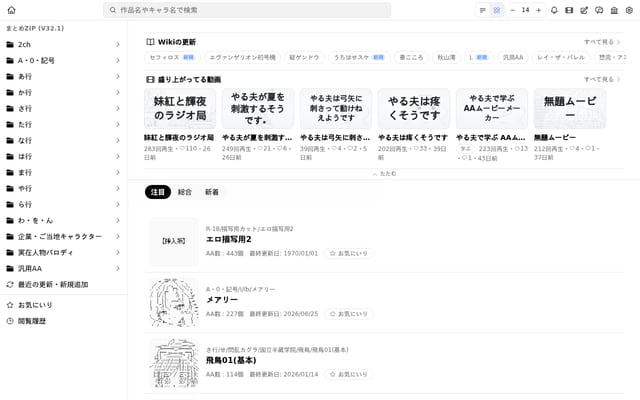Open やる夫は疼くそうです video thumbnail
This screenshot has width=640, height=400.
click(x=414, y=109)
